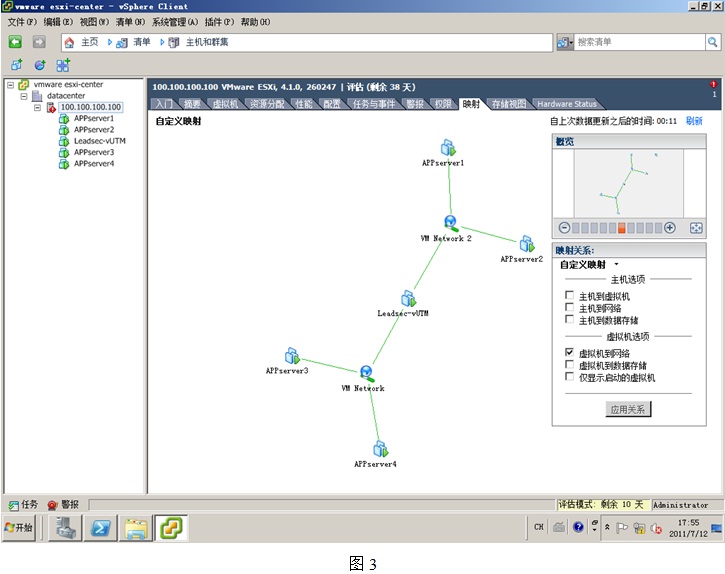Show hidden tray icons arrow
Screen dimensions: 725x574
[607, 527]
